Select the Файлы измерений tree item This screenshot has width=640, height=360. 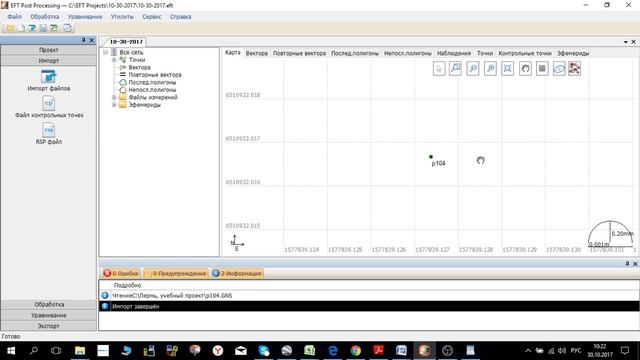153,98
